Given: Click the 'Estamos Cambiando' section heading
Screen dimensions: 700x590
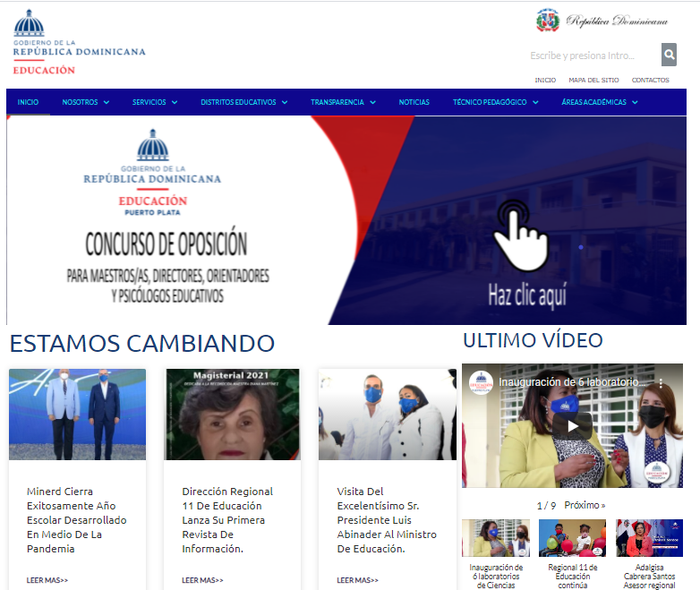Looking at the screenshot, I should tap(142, 344).
